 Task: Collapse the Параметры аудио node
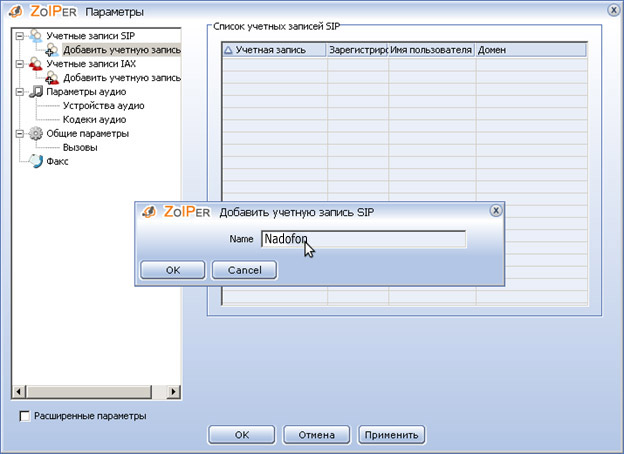[20, 92]
